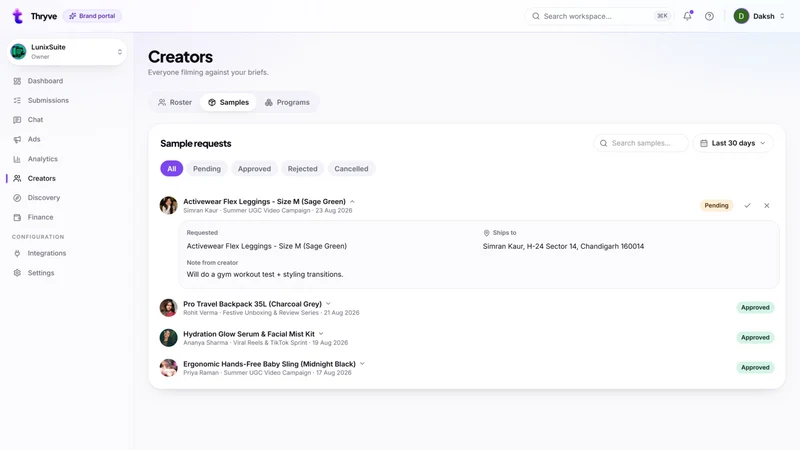
Task: Select Creators sidebar label
Action: click(x=41, y=179)
